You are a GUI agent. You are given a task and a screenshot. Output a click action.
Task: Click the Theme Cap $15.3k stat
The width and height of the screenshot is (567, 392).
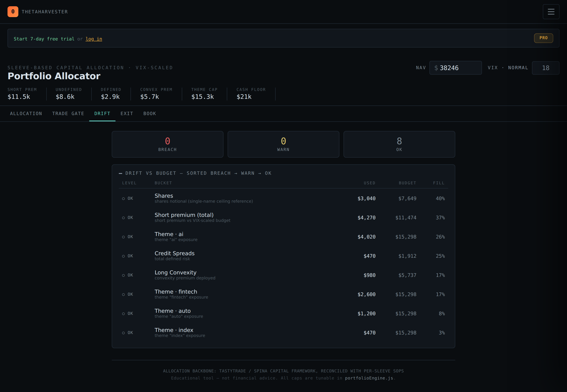pos(204,94)
